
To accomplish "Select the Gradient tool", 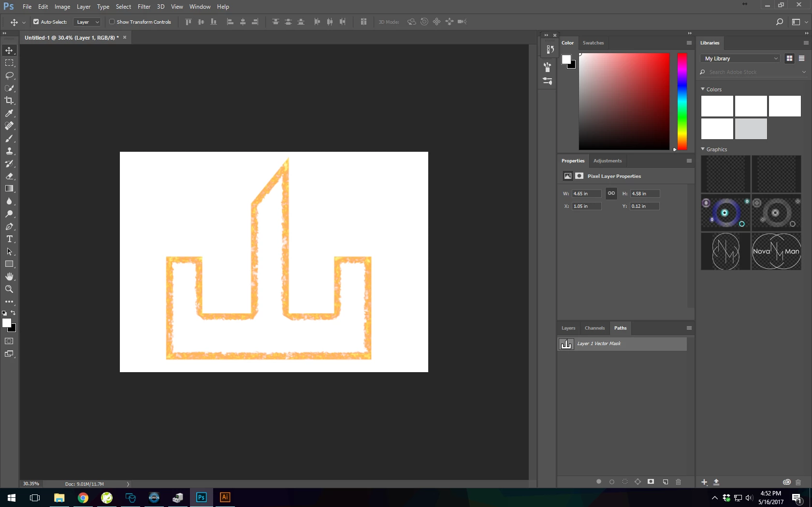I will point(9,188).
